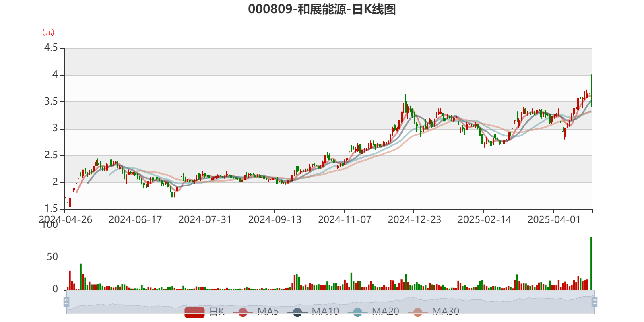644x322 pixels.
Task: Grab the left handle of zoom slider
Action: click(x=66, y=302)
